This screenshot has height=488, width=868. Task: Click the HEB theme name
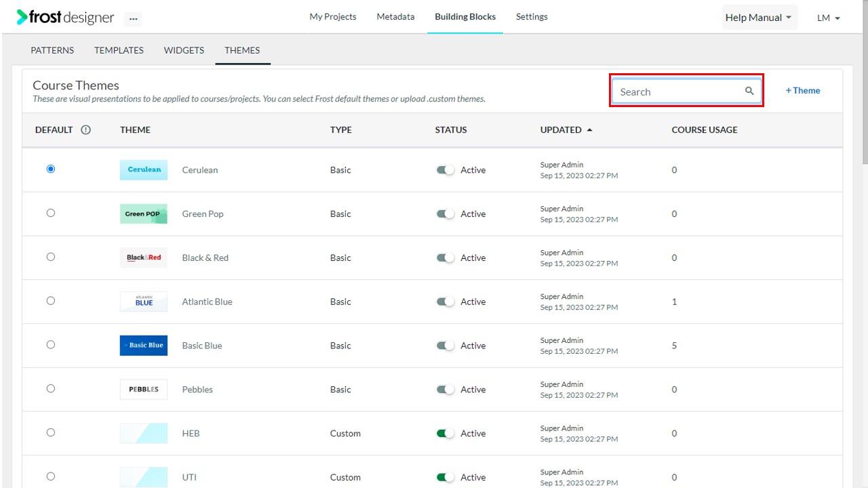tap(191, 433)
